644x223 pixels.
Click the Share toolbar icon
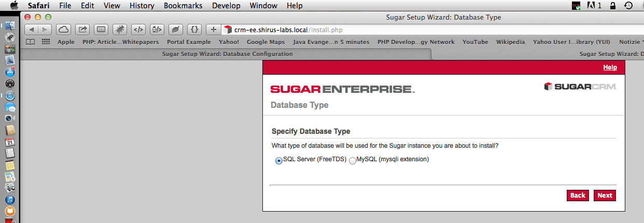tap(83, 30)
